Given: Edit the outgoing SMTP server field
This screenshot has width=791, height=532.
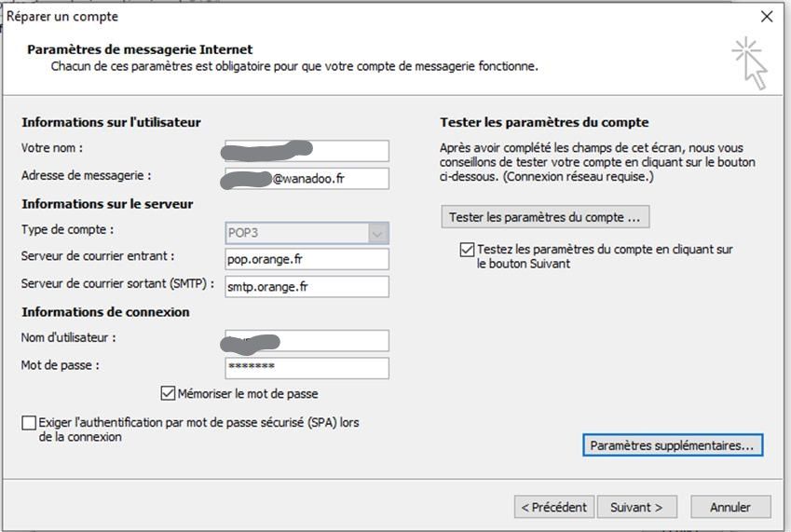Looking at the screenshot, I should point(307,287).
